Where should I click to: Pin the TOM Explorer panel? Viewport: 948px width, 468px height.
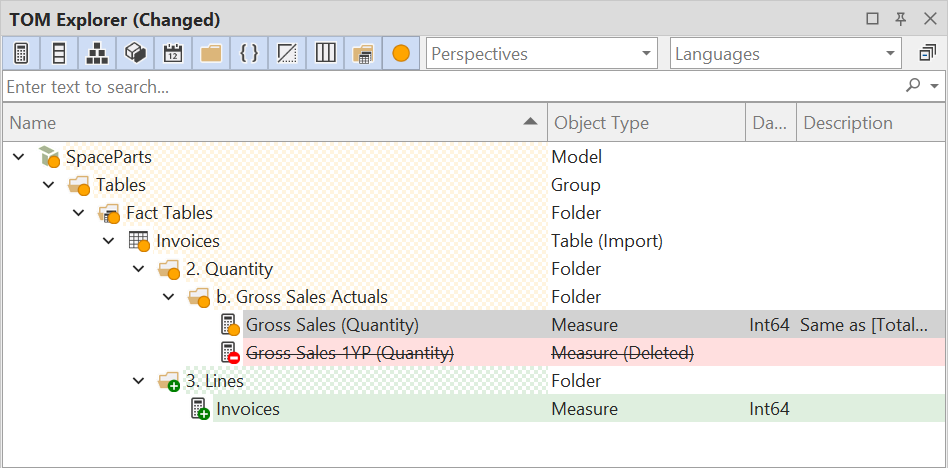901,19
